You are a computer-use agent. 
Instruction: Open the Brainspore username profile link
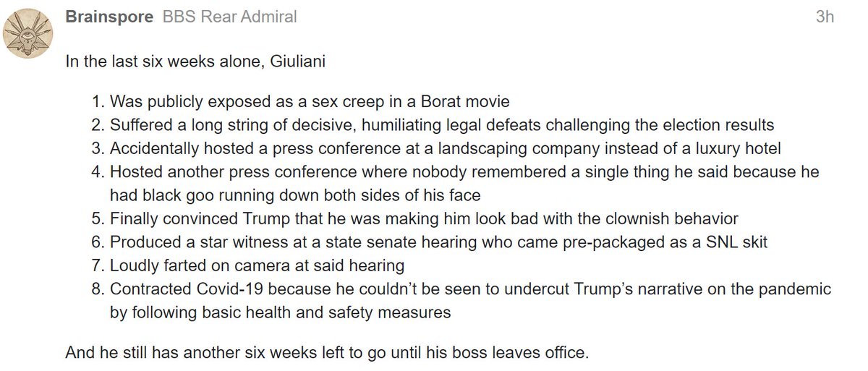108,17
